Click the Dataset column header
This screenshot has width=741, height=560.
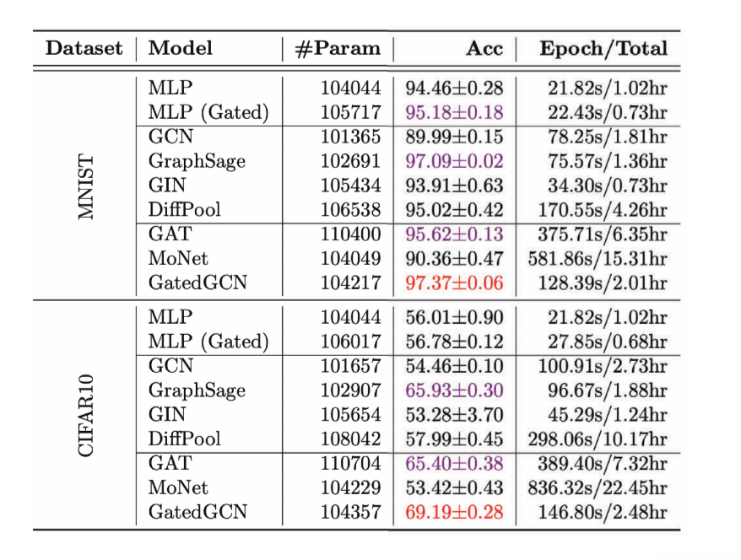pos(84,48)
